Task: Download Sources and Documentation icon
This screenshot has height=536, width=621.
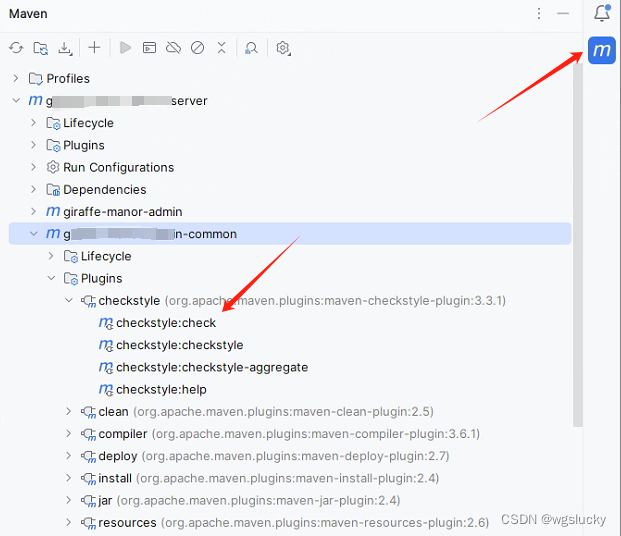Action: pos(65,48)
